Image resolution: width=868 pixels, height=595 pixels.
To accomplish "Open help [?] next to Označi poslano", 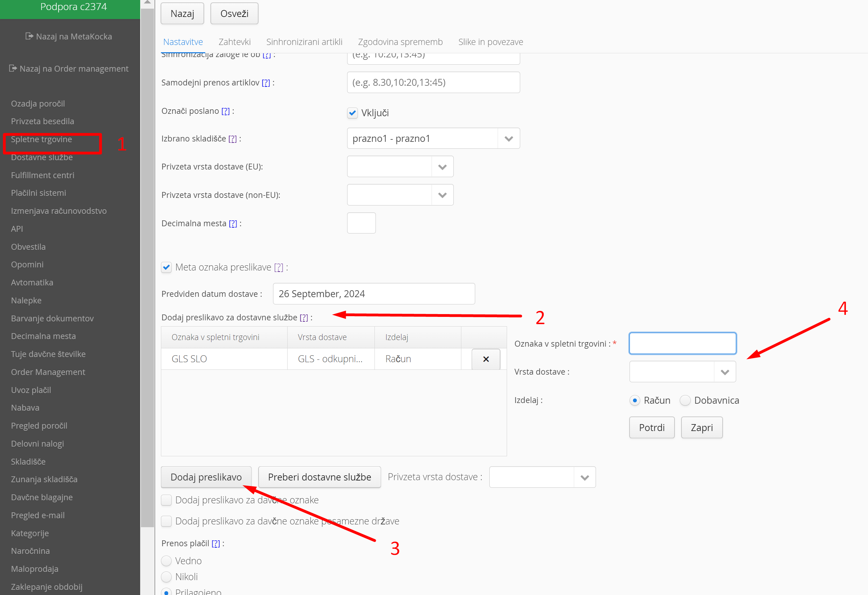I will 225,111.
